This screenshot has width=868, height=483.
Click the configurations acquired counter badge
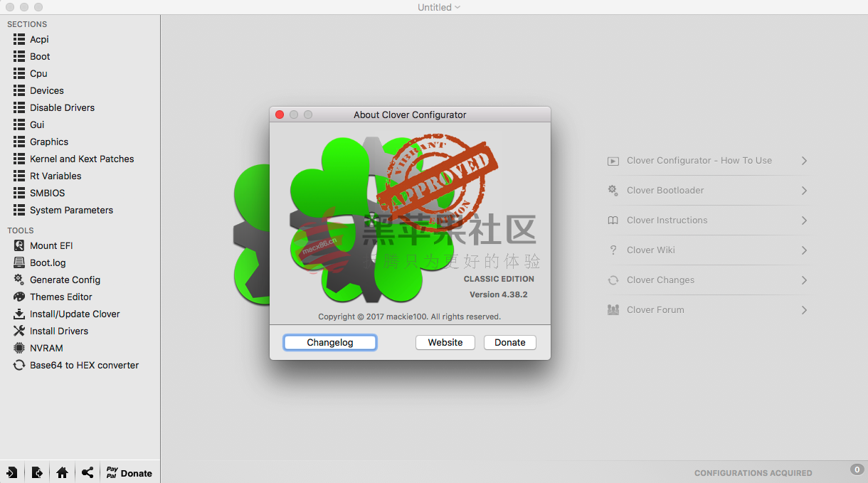[857, 469]
